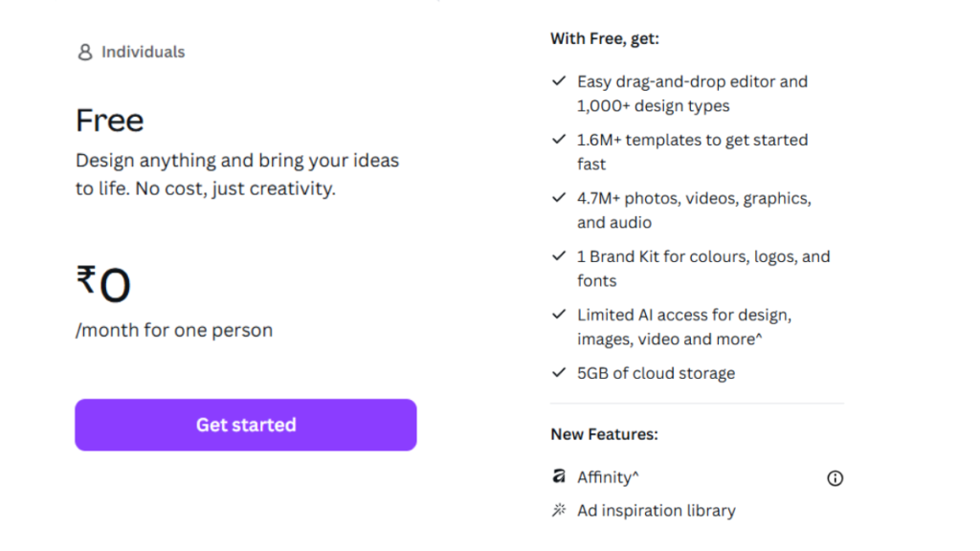Click the plan description paragraph
Screen dimensions: 980x551
click(236, 174)
